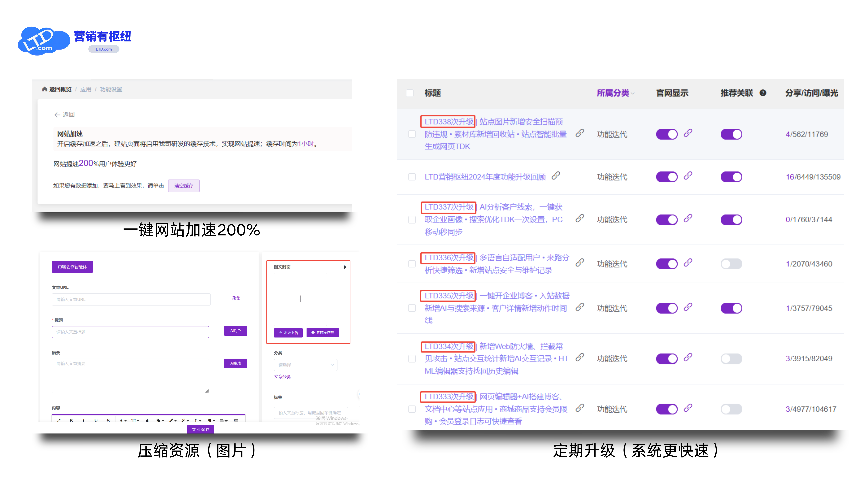The height and width of the screenshot is (488, 868).
Task: Click the link icon after the LTD营销枢纽2024年度功能升级回顾 title
Action: pyautogui.click(x=556, y=176)
